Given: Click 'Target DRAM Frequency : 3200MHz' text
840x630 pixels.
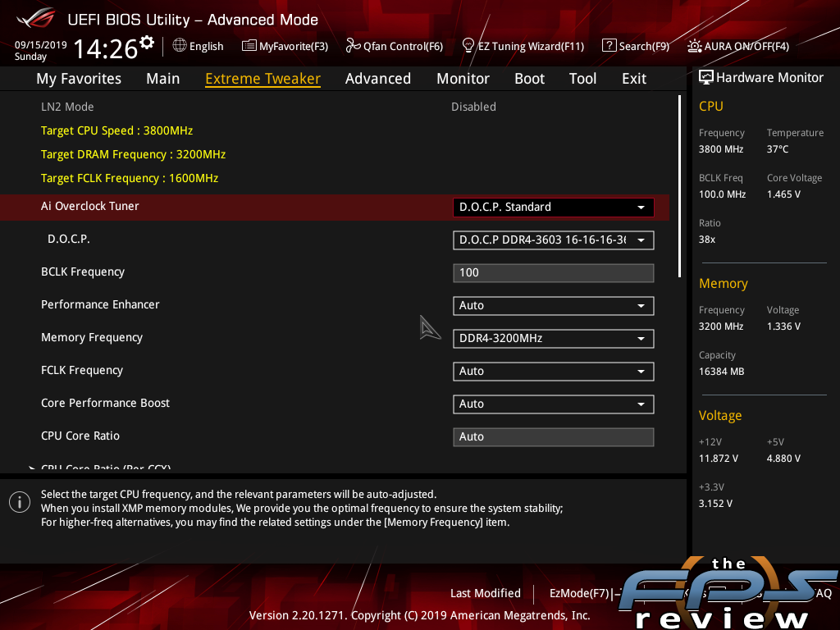Looking at the screenshot, I should pos(133,154).
